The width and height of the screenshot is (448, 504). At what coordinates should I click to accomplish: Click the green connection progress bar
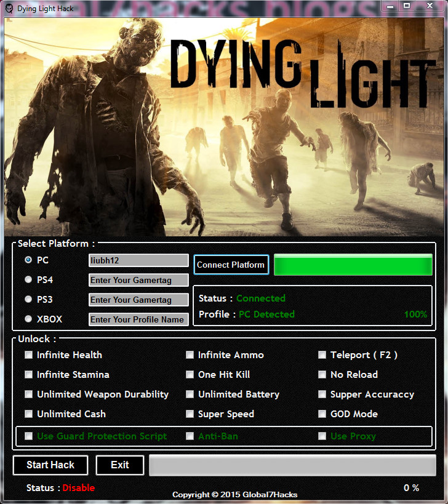tap(353, 265)
